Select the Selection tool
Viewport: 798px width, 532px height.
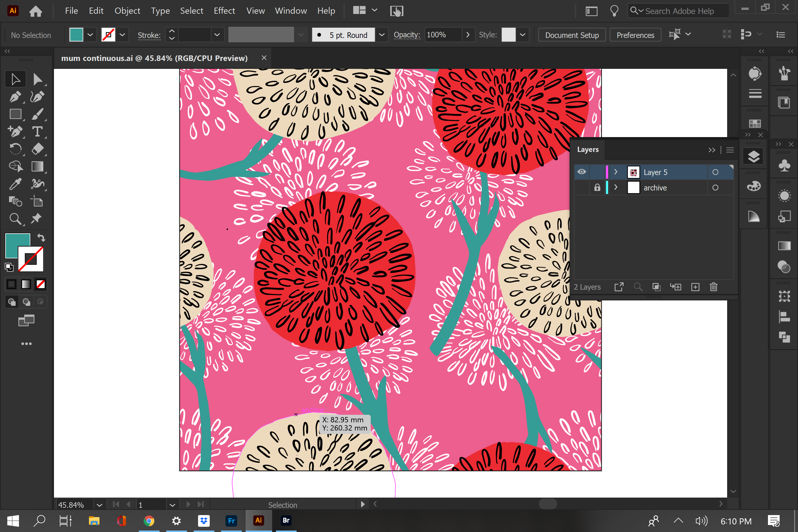pos(15,79)
